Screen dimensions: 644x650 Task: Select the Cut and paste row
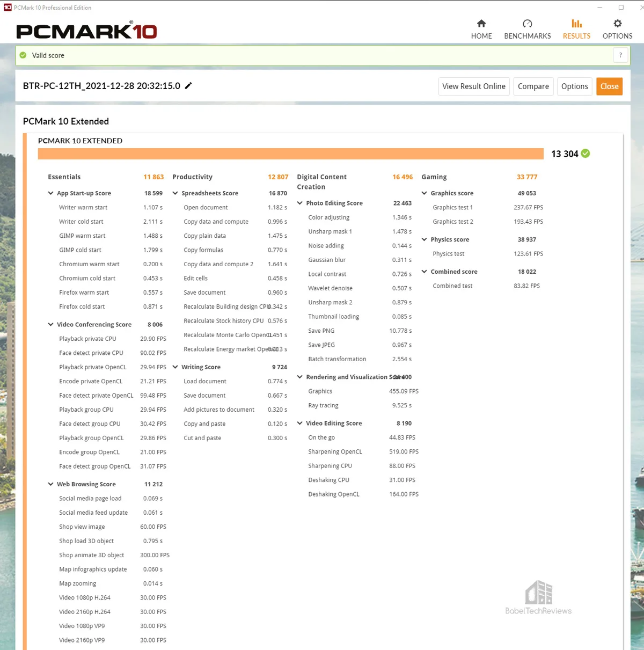[x=235, y=438]
